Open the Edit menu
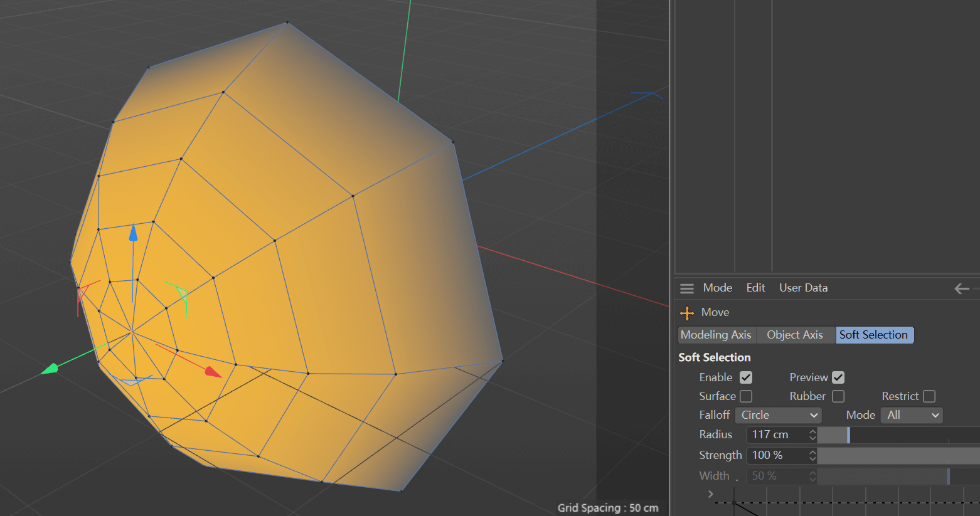This screenshot has height=516, width=980. (x=755, y=288)
